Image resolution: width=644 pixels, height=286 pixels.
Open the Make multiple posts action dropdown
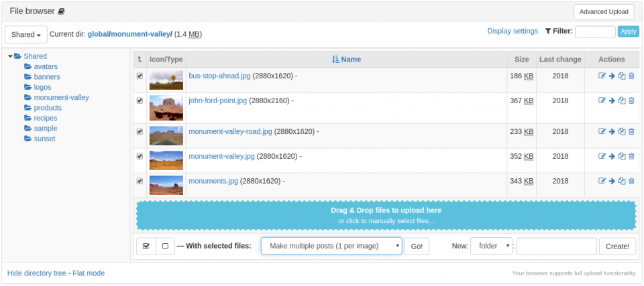point(331,246)
